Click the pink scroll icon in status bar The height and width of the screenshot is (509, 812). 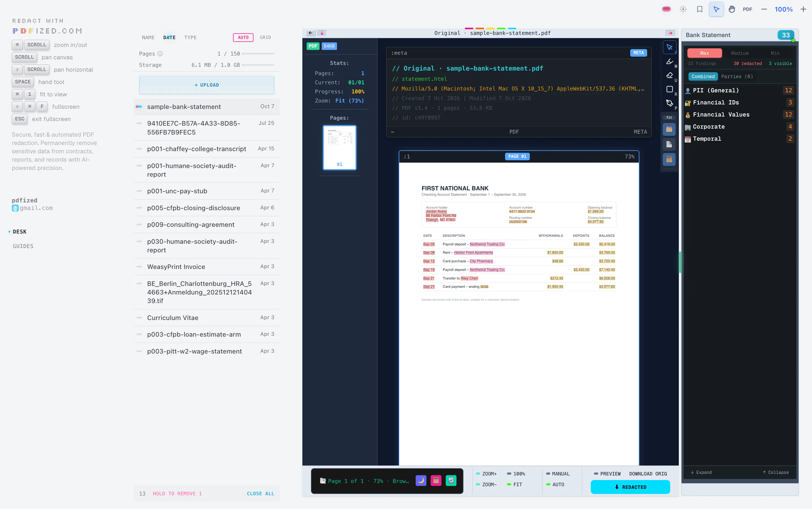[436, 480]
